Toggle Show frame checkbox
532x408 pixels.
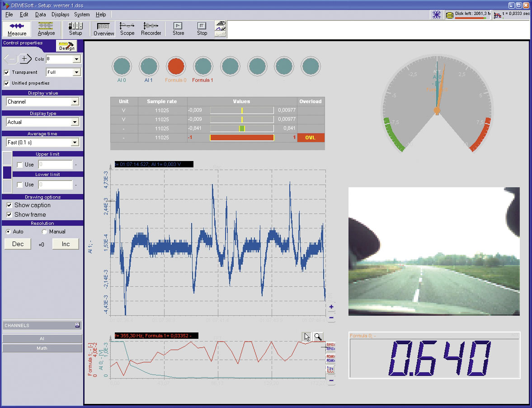[9, 214]
